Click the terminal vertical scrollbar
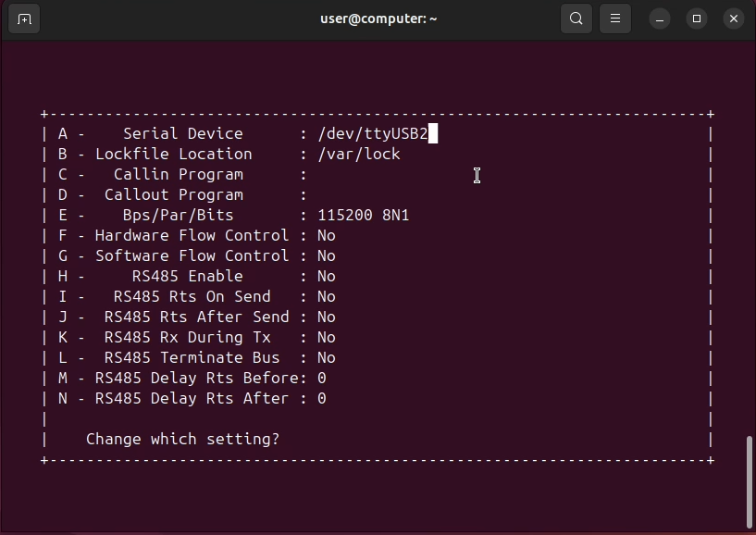Viewport: 756px width, 535px height. [x=750, y=479]
